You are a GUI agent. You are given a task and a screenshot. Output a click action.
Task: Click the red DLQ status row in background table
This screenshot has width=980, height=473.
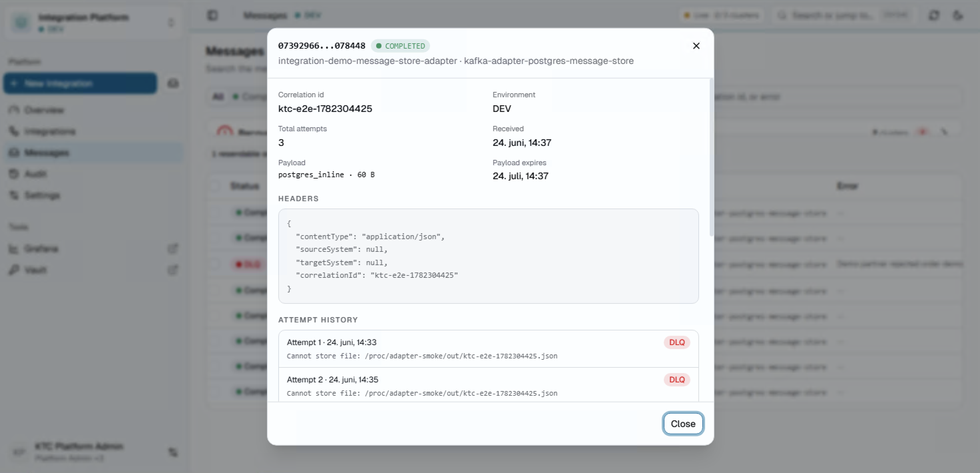coord(248,264)
